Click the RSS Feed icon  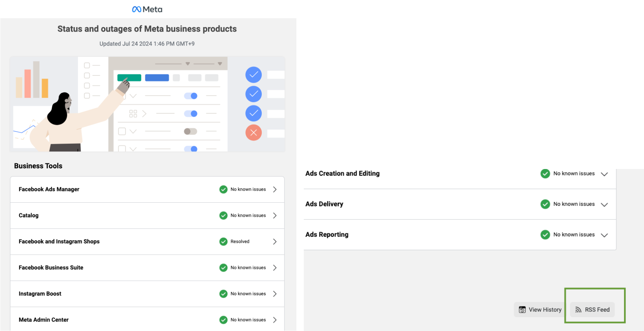click(578, 310)
